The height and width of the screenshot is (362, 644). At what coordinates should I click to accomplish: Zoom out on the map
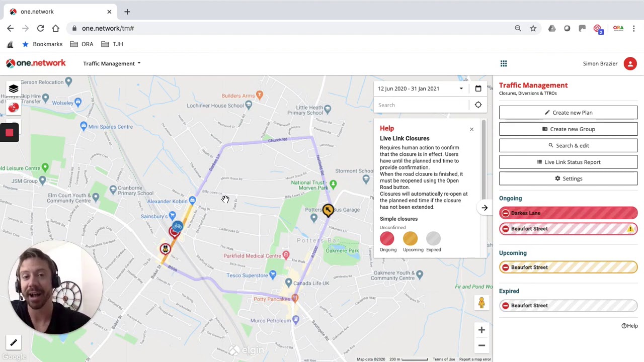pos(481,345)
